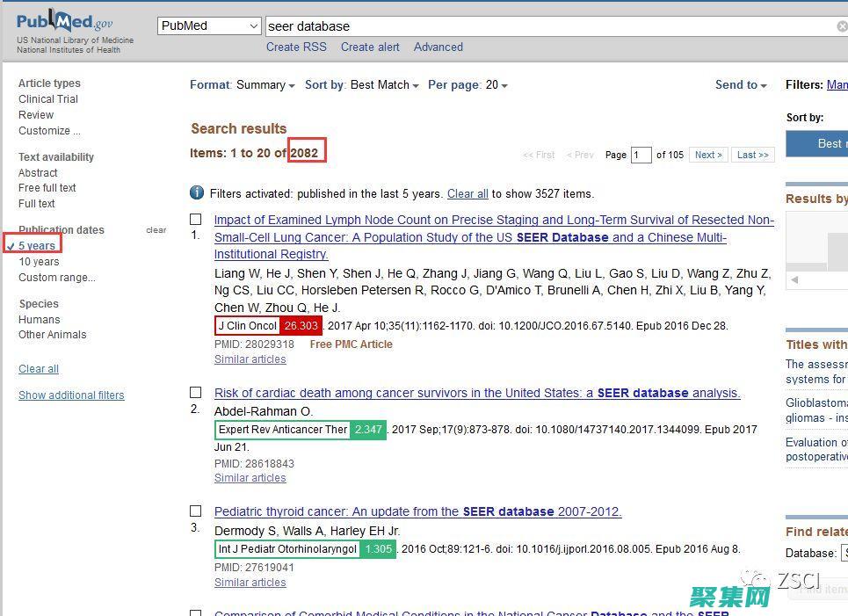Click the blue info icon beside Filters activated
The image size is (848, 616).
tap(197, 193)
